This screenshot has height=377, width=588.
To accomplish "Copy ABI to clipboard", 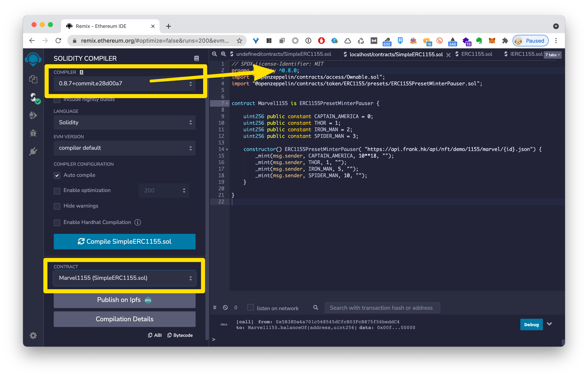I will pyautogui.click(x=155, y=335).
